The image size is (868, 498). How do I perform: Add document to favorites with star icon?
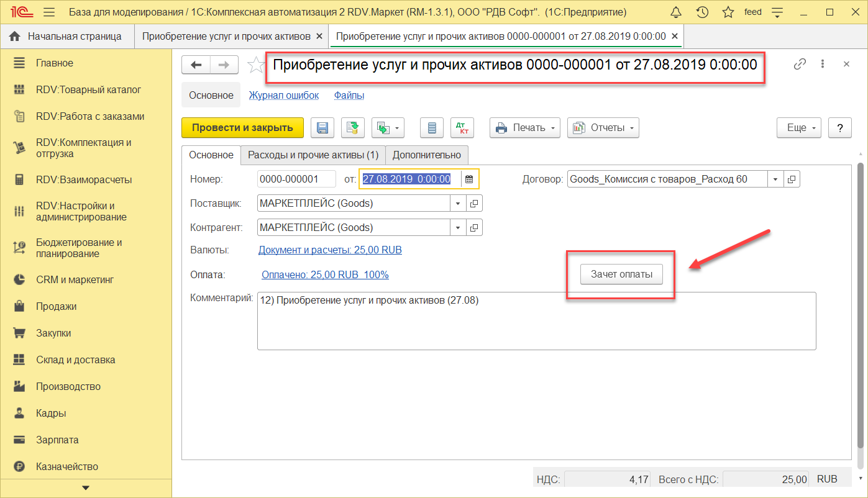coord(254,65)
